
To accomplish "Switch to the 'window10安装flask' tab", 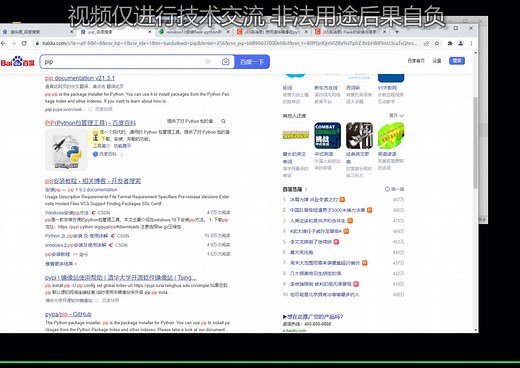I will click(193, 32).
